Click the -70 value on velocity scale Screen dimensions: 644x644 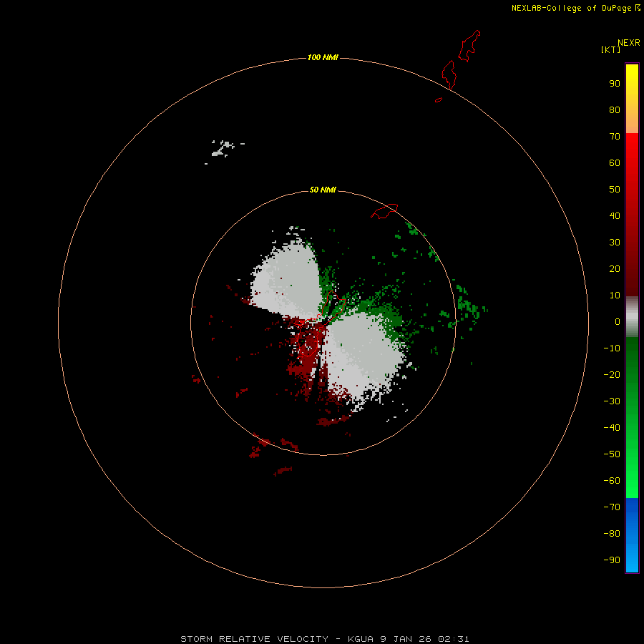[612, 507]
